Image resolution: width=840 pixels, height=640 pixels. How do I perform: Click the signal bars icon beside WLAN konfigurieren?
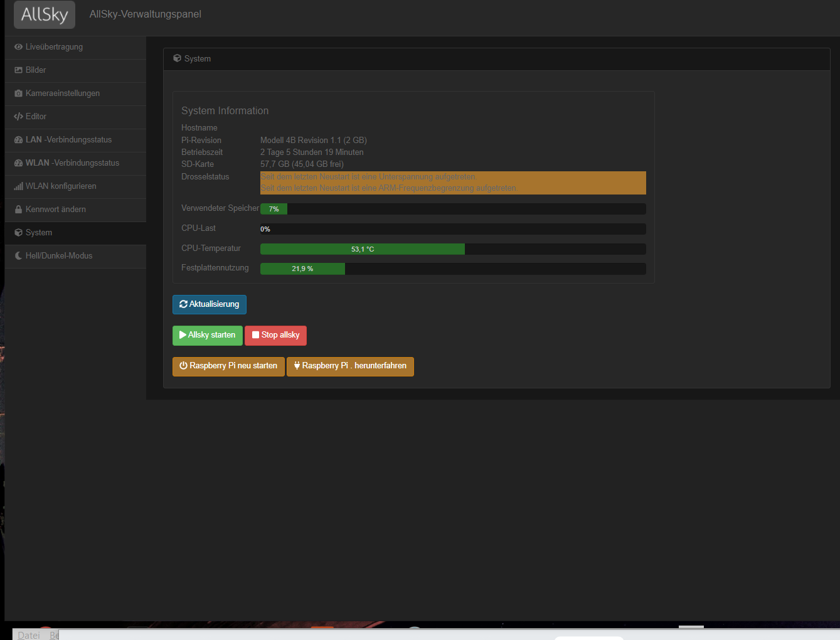click(18, 186)
